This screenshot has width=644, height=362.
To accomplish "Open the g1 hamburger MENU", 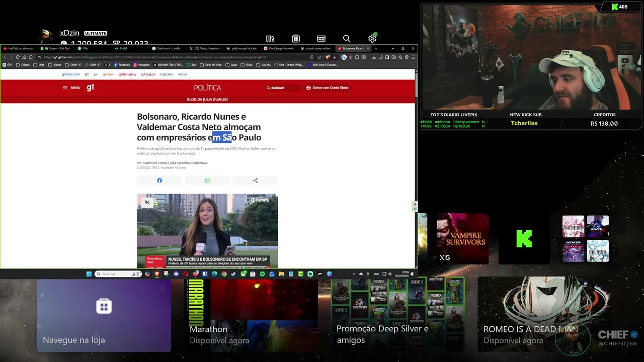I will 71,87.
